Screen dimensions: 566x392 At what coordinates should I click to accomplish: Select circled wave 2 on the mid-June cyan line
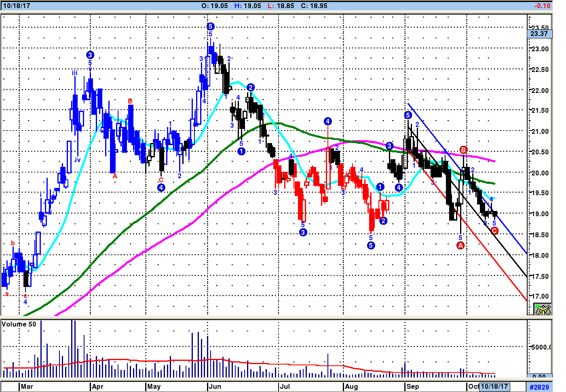(x=251, y=88)
